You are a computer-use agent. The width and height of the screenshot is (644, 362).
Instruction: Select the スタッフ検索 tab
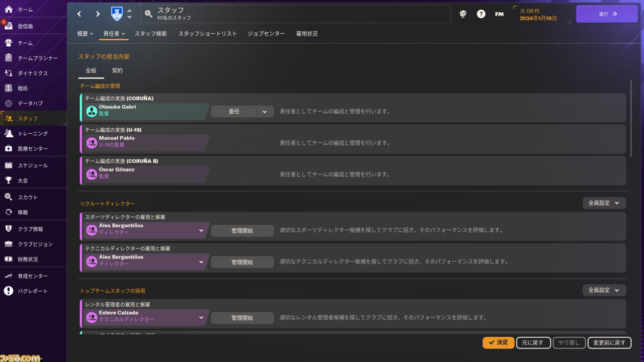(x=150, y=34)
